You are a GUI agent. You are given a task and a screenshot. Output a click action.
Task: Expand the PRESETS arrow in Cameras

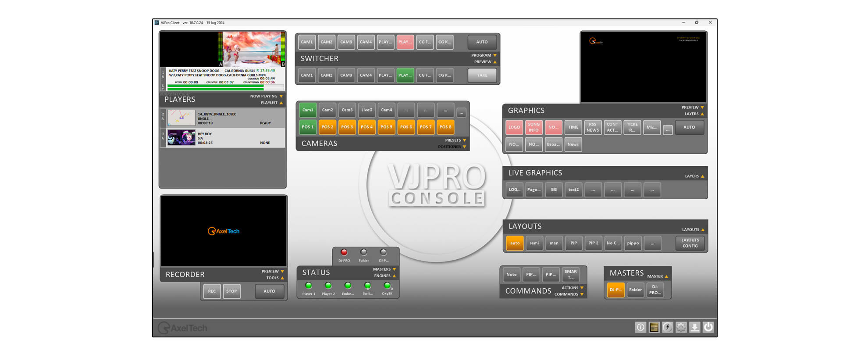click(464, 140)
